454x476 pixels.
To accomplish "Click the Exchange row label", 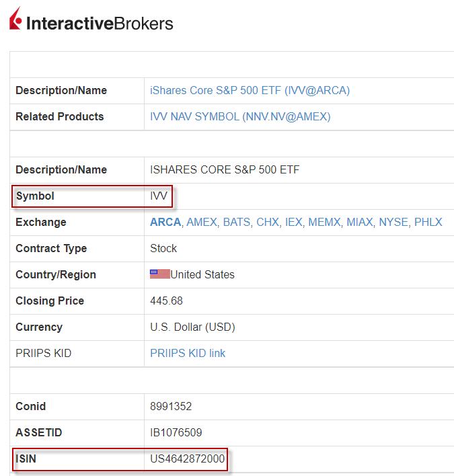I will 41,223.
